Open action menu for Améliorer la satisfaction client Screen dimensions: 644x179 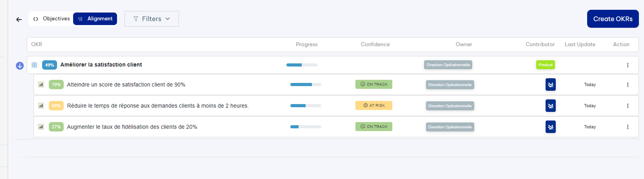pos(628,65)
